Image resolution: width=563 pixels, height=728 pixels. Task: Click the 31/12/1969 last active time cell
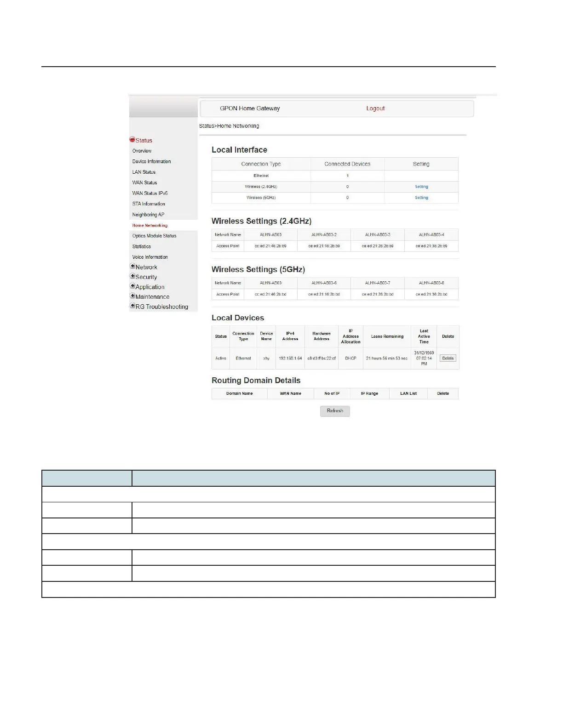coord(424,358)
